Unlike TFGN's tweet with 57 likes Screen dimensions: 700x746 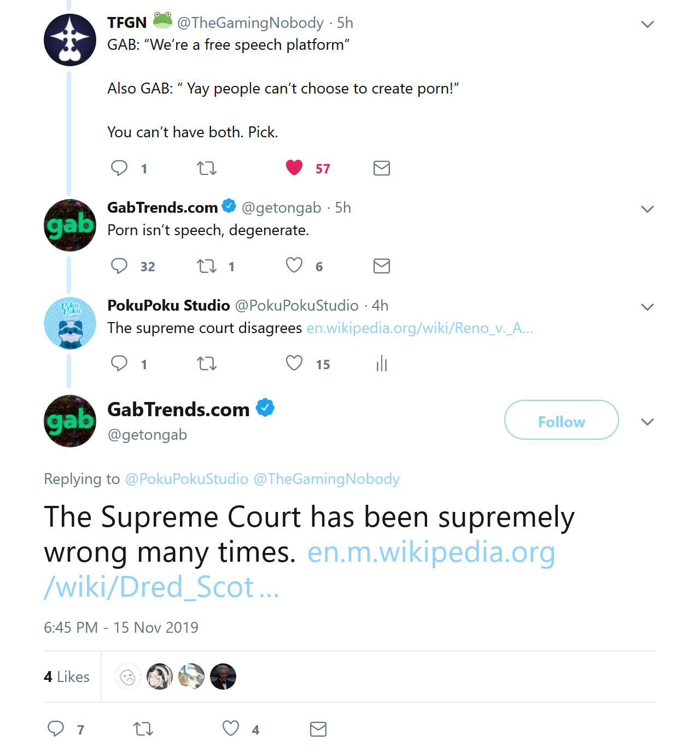coord(294,168)
